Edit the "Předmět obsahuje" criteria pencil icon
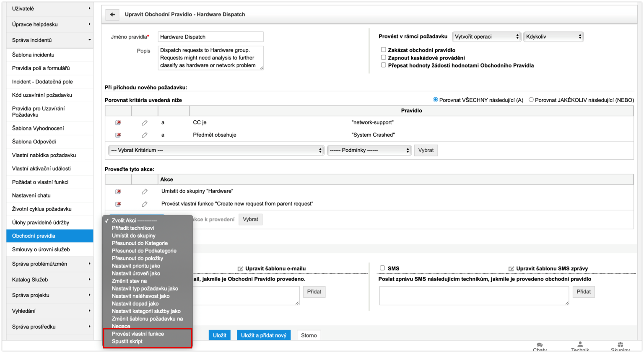The height and width of the screenshot is (353, 644). tap(145, 135)
